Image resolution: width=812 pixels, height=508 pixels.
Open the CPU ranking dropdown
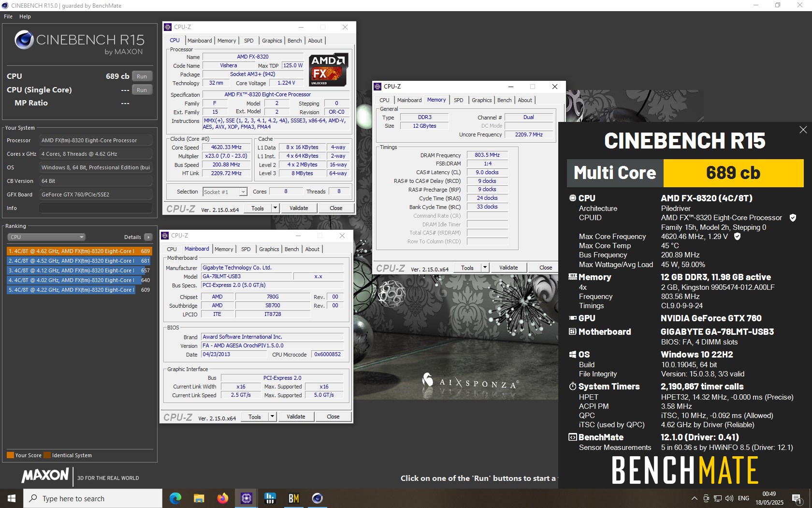pyautogui.click(x=46, y=237)
